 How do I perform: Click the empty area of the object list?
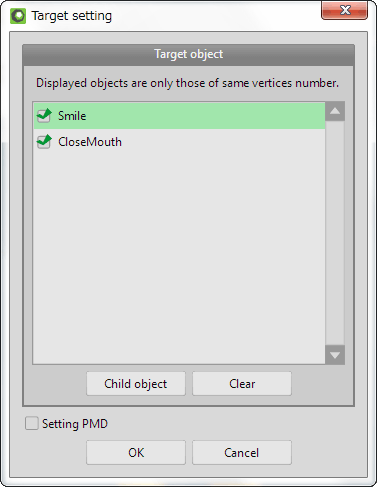[x=179, y=253]
